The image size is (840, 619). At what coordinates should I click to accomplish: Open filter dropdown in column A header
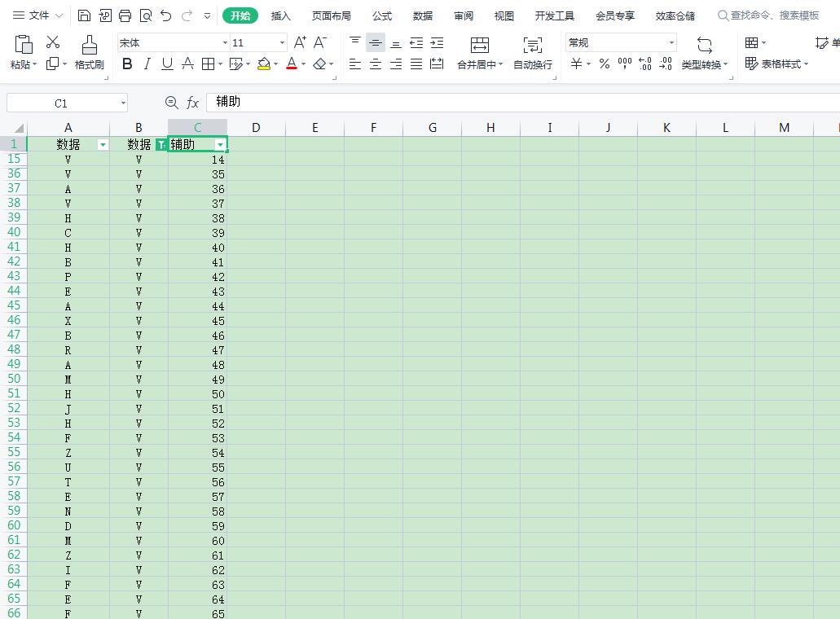point(103,145)
